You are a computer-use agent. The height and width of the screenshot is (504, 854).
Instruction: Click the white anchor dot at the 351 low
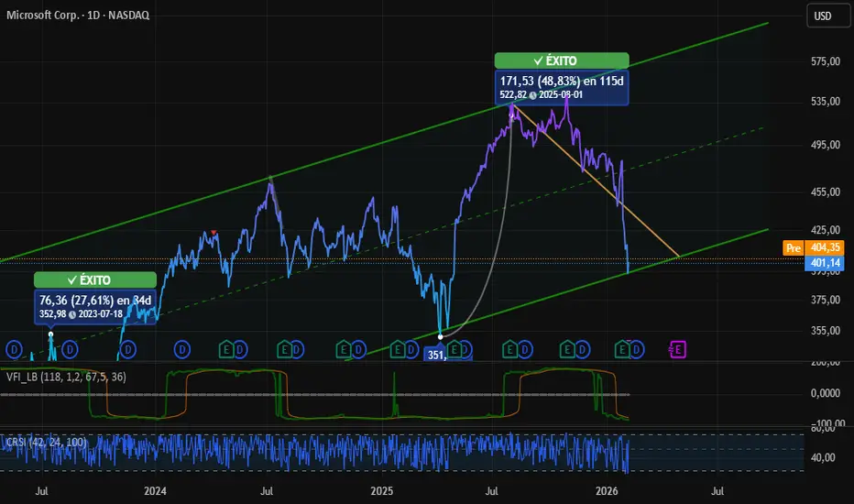click(441, 336)
